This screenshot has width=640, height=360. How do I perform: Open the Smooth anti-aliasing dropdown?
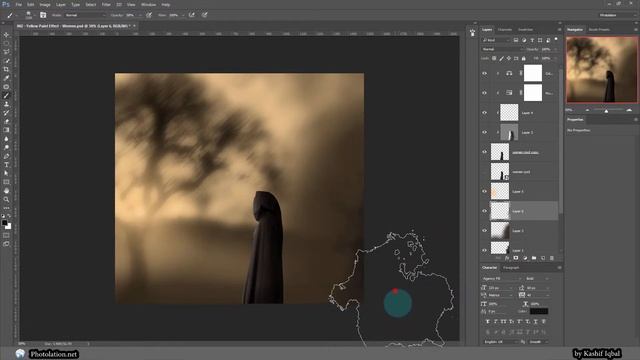click(x=539, y=342)
